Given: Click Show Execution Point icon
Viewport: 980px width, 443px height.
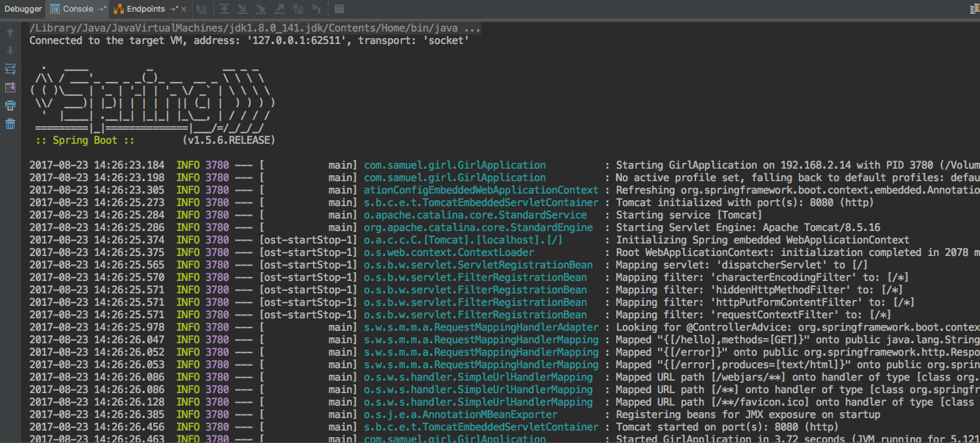Looking at the screenshot, I should [x=202, y=9].
